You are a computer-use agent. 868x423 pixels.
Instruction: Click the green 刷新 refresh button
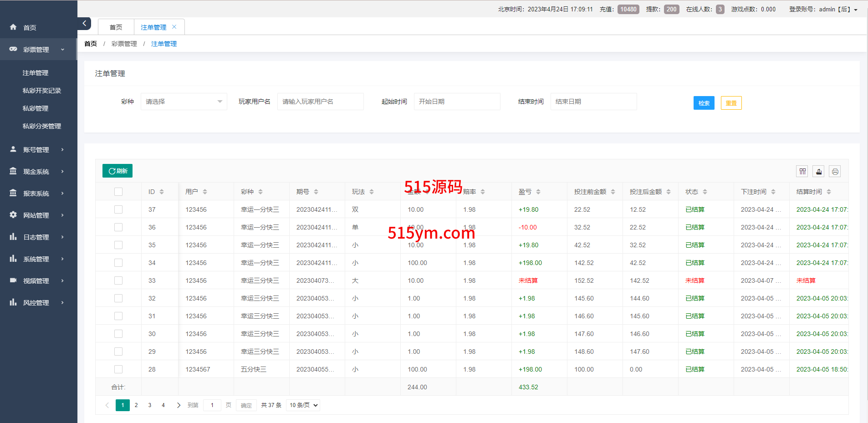pyautogui.click(x=117, y=171)
